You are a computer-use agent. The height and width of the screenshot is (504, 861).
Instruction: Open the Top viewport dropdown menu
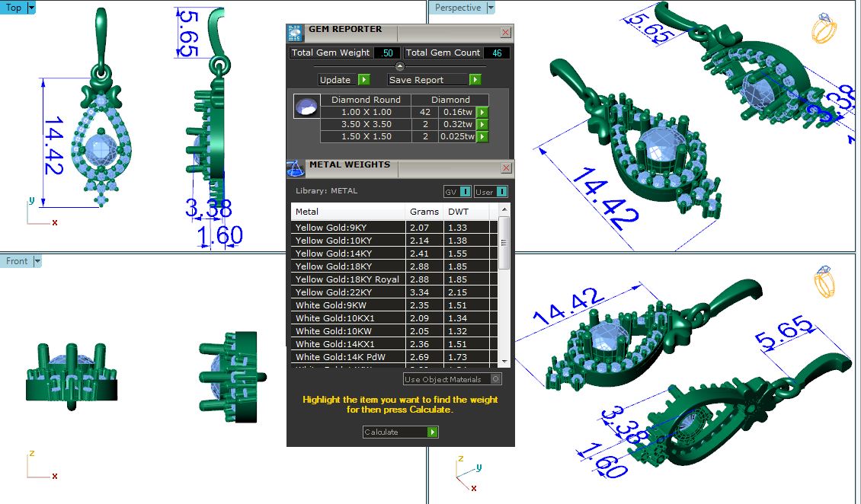pyautogui.click(x=31, y=8)
